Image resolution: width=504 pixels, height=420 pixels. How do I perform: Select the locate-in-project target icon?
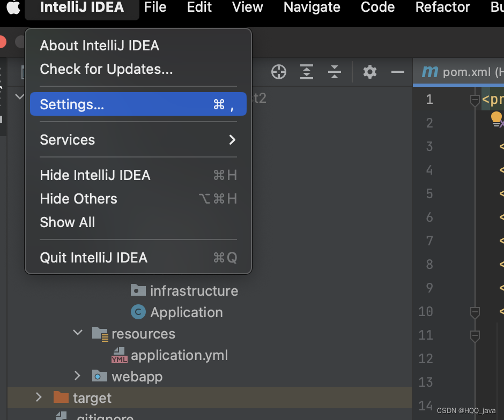tap(279, 72)
